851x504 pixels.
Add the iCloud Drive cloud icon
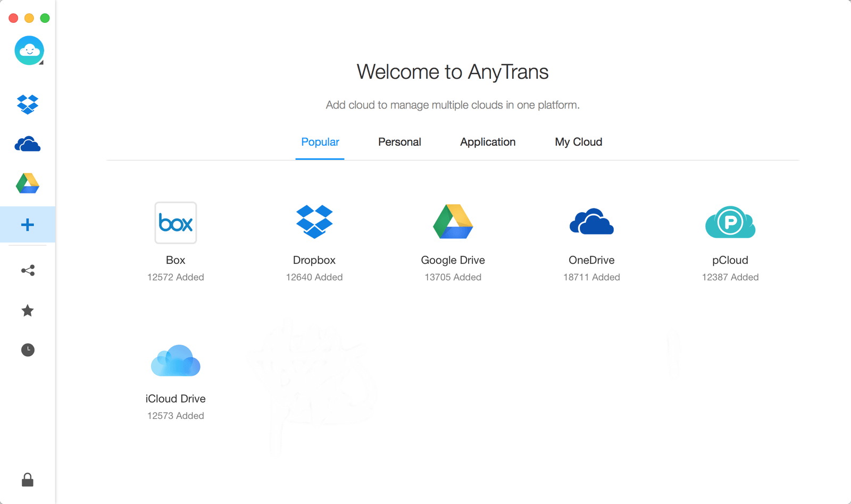[x=176, y=360]
